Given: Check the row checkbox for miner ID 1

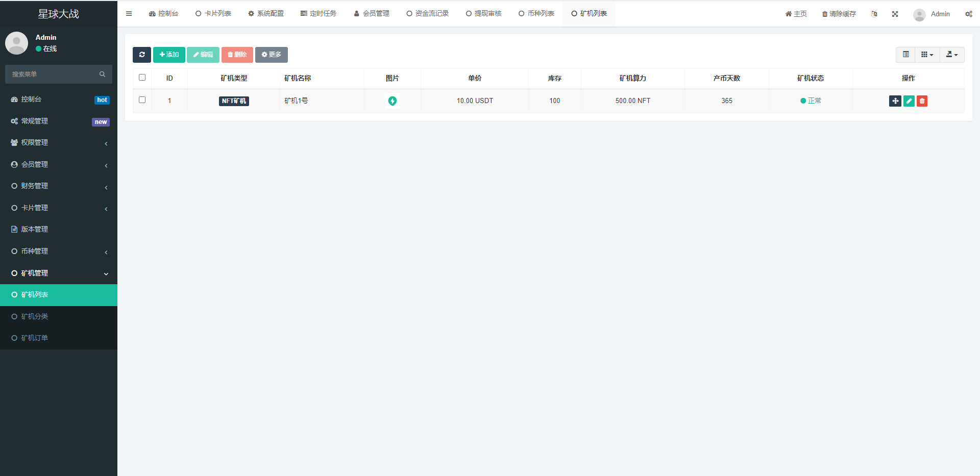Looking at the screenshot, I should 142,100.
